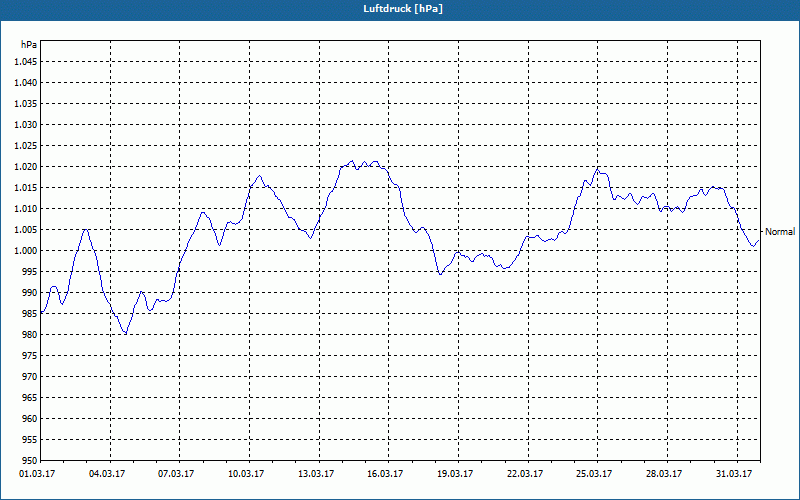800x500 pixels.
Task: Select the 1.025 y-axis value
Action: click(x=26, y=145)
